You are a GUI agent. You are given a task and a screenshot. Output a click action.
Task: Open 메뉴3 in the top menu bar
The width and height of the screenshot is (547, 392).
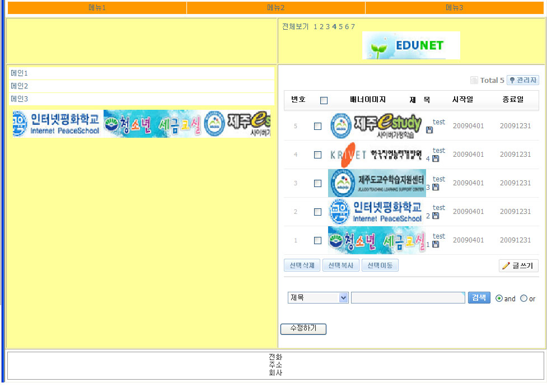click(454, 8)
